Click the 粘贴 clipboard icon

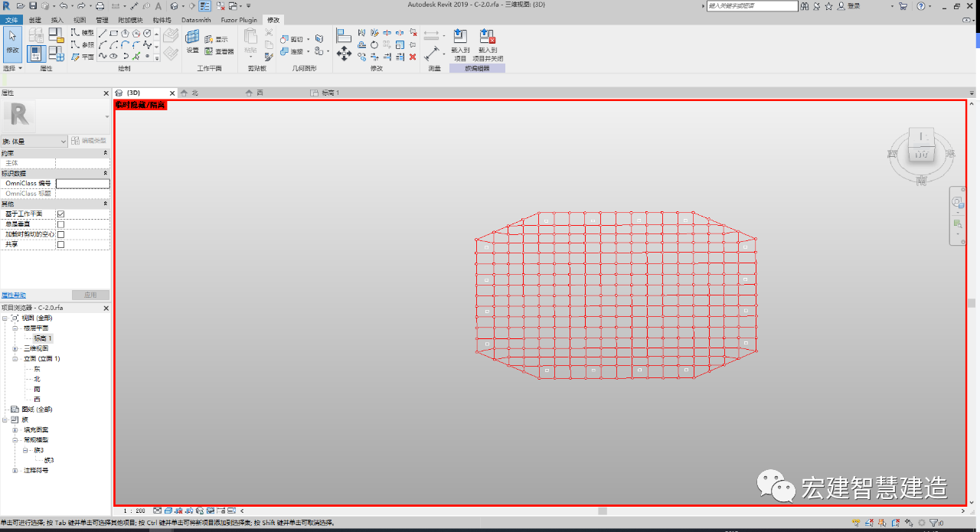[x=250, y=41]
